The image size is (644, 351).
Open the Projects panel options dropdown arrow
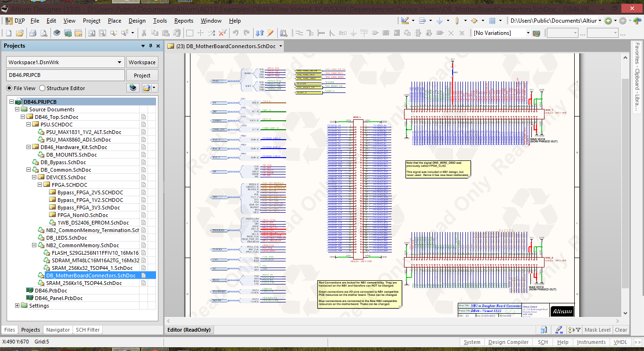click(x=143, y=46)
